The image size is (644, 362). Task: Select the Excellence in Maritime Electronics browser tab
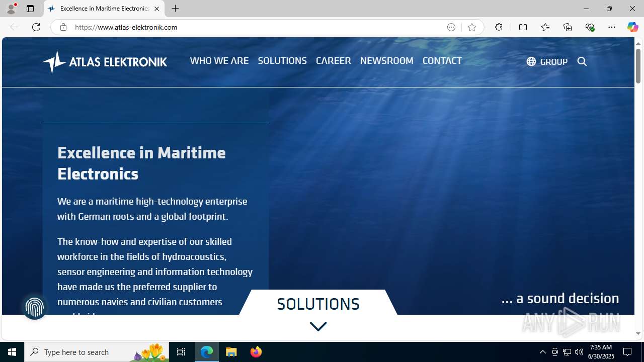click(104, 9)
